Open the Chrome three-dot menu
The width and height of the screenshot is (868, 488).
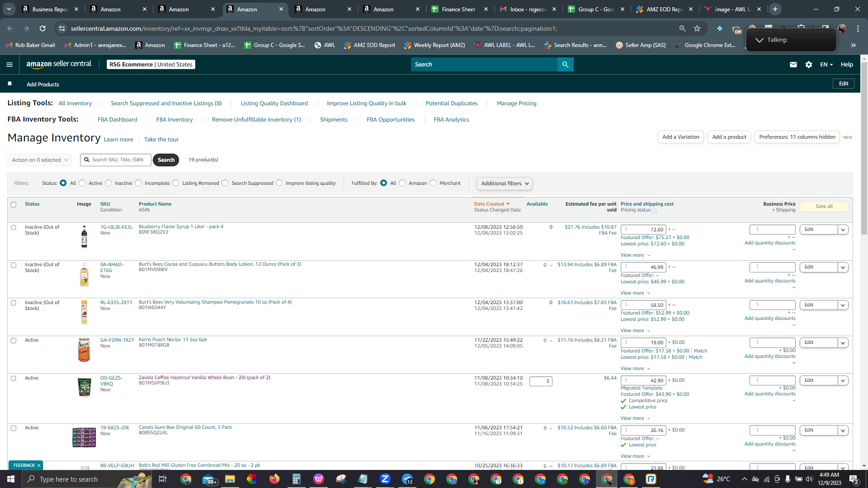858,28
